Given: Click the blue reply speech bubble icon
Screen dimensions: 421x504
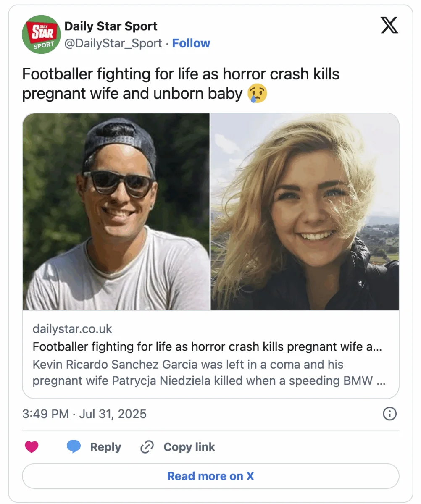Looking at the screenshot, I should [x=74, y=447].
